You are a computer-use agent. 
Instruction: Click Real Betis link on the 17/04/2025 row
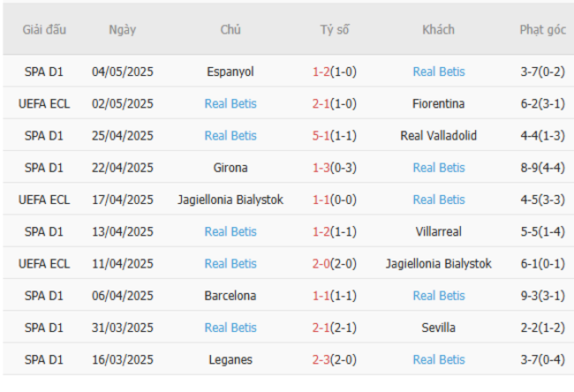439,200
